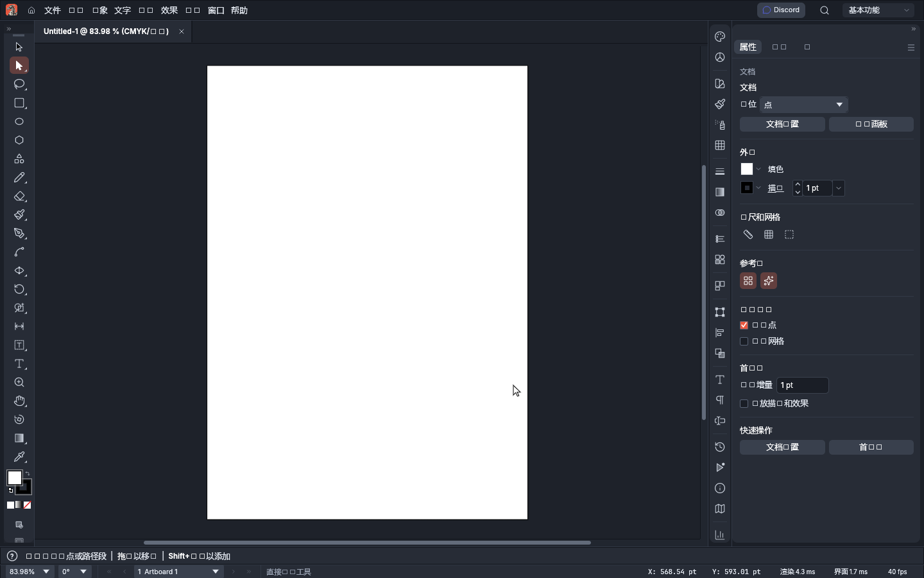Uncheck the checked snap to point checkbox
924x578 pixels.
coord(744,325)
